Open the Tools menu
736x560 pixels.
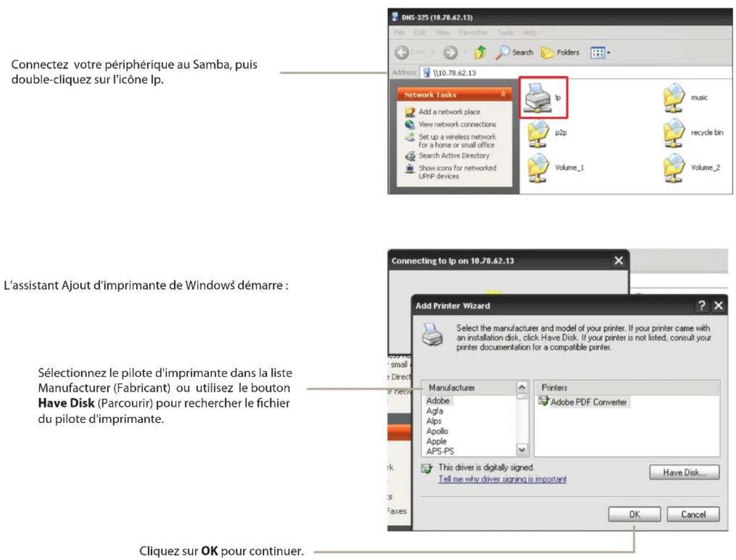[505, 33]
